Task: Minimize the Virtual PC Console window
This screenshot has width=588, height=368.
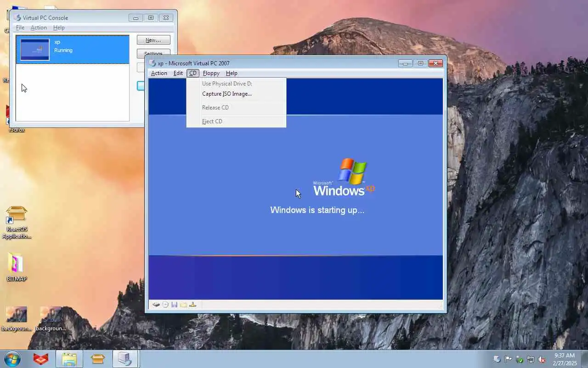Action: [x=136, y=18]
